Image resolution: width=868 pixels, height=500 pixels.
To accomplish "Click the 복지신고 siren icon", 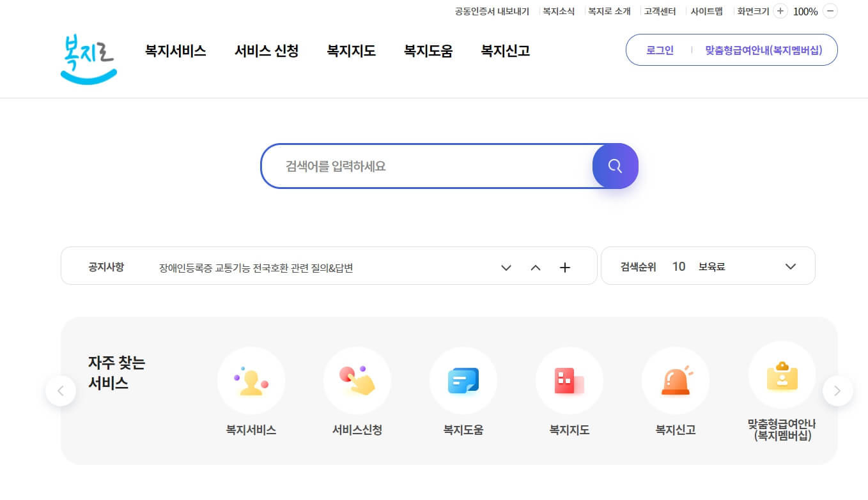I will pos(676,380).
